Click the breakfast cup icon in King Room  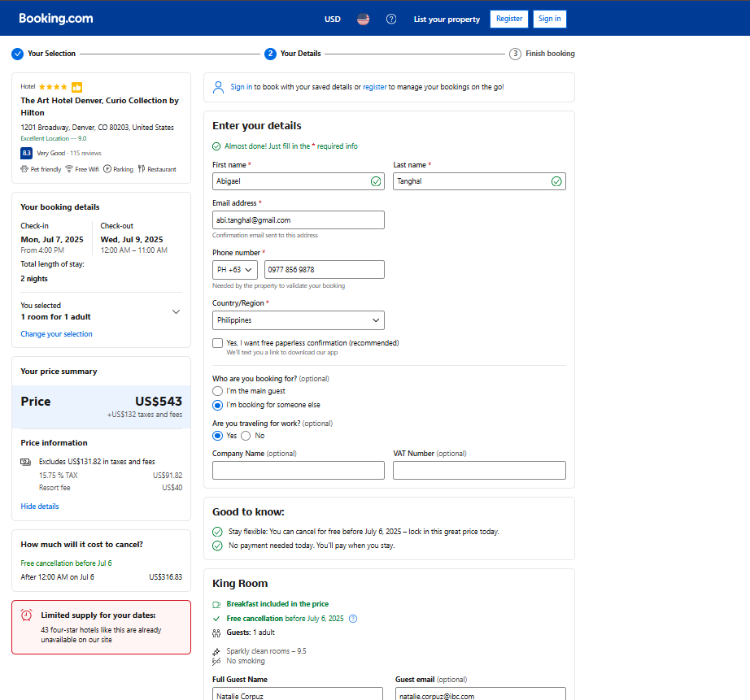tap(216, 605)
